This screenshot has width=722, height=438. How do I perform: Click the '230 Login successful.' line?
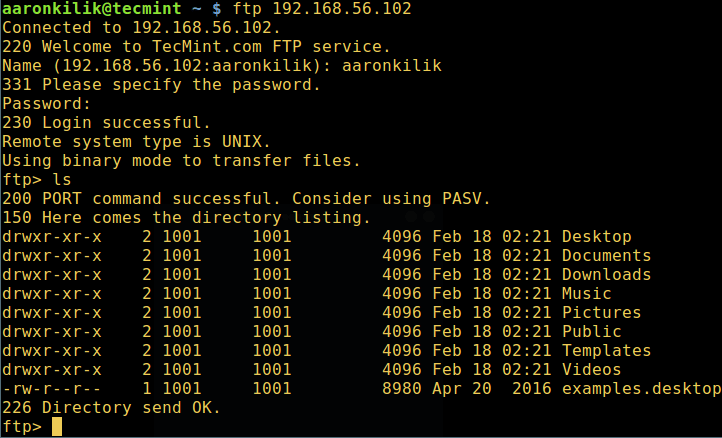coord(106,123)
